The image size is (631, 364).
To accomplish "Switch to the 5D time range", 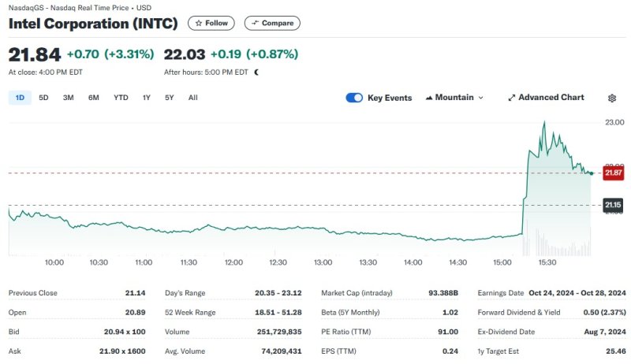I will coord(43,98).
